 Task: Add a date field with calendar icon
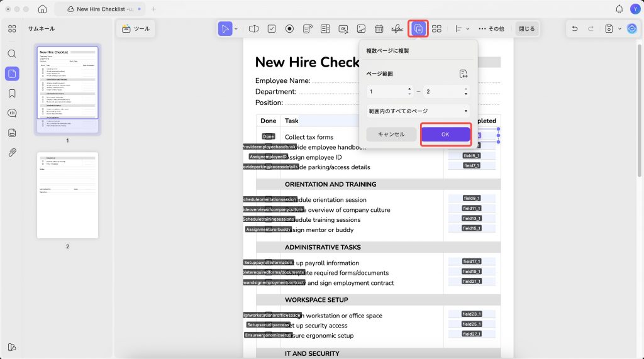pyautogui.click(x=379, y=29)
